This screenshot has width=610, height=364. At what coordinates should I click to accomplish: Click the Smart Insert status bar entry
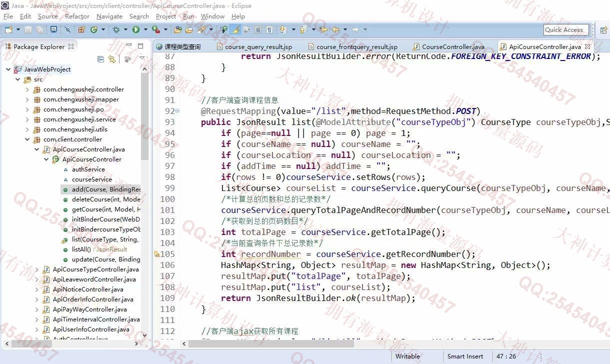coord(465,356)
